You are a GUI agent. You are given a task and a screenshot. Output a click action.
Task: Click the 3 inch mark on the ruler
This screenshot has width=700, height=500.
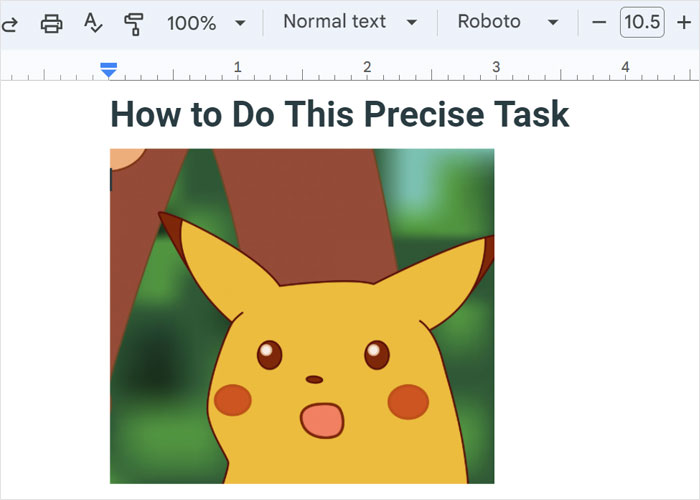496,67
